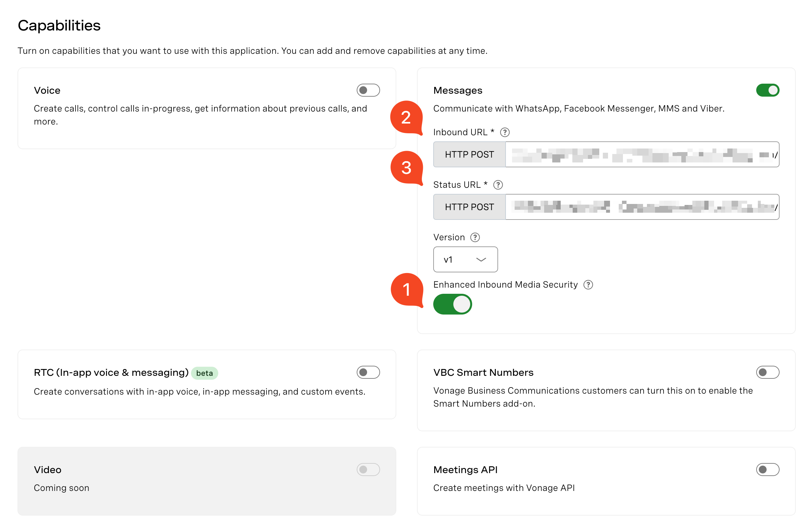This screenshot has height=524, width=812.
Task: Click the Version dropdown chevron arrow
Action: coord(481,260)
